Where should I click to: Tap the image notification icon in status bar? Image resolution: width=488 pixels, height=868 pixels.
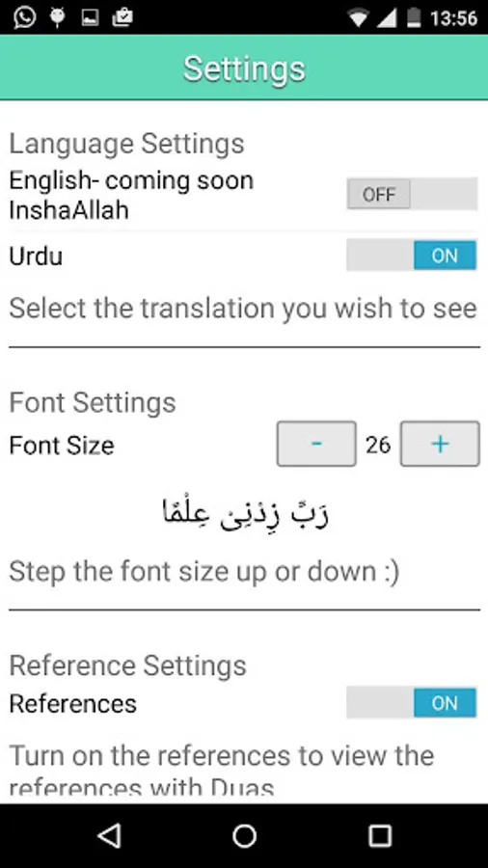pos(90,17)
